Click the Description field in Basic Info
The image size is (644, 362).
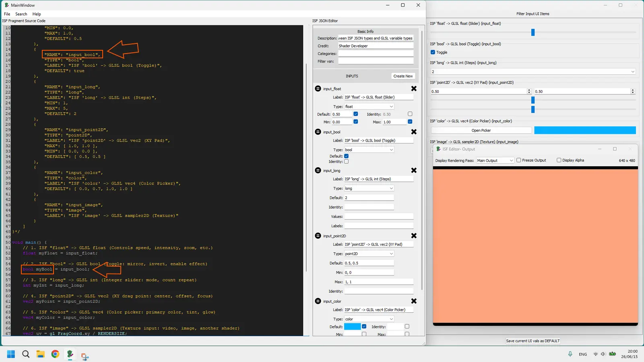click(376, 38)
